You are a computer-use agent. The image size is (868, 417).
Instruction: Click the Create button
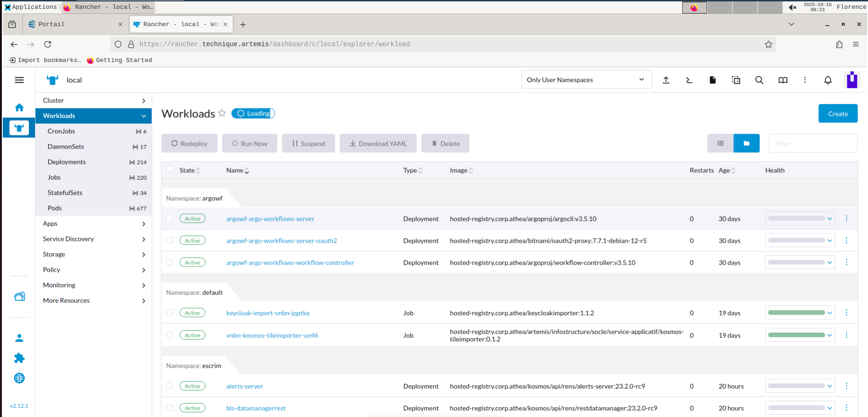(x=837, y=114)
